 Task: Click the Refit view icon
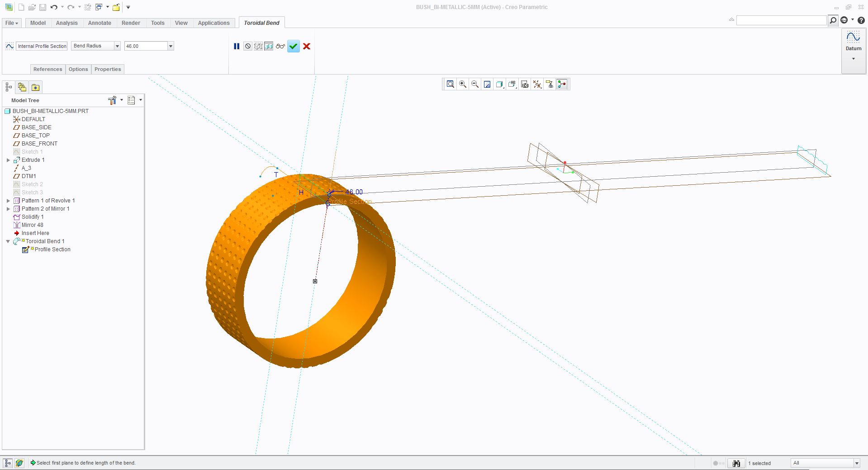click(x=451, y=84)
